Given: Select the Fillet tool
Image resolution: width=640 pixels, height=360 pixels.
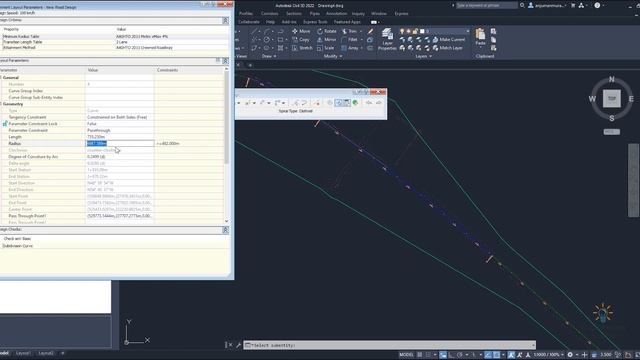Looking at the screenshot, I should coord(349,40).
